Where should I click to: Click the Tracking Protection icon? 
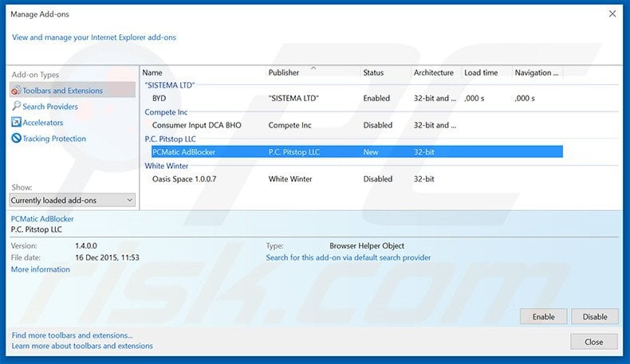(16, 138)
